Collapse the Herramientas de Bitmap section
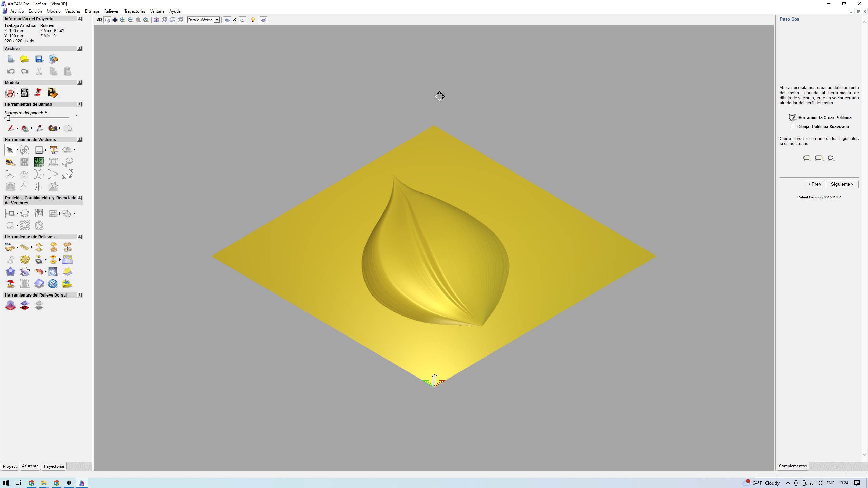 click(x=80, y=104)
